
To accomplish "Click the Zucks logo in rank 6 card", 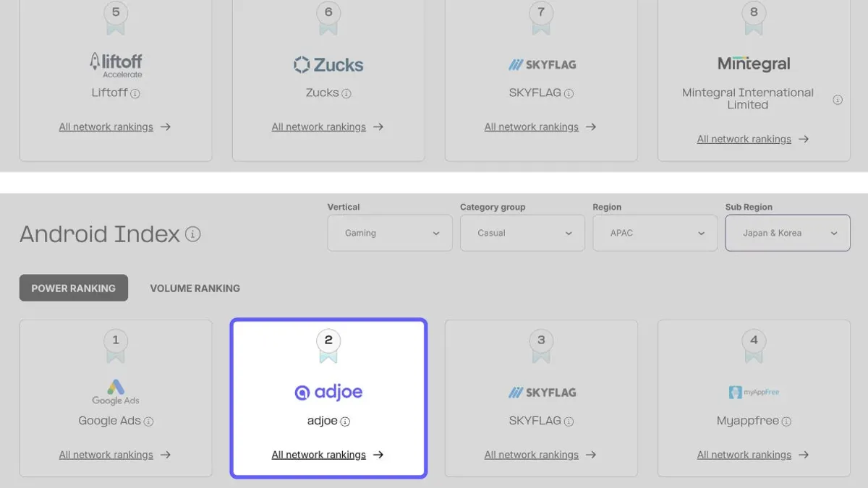I will tap(328, 65).
